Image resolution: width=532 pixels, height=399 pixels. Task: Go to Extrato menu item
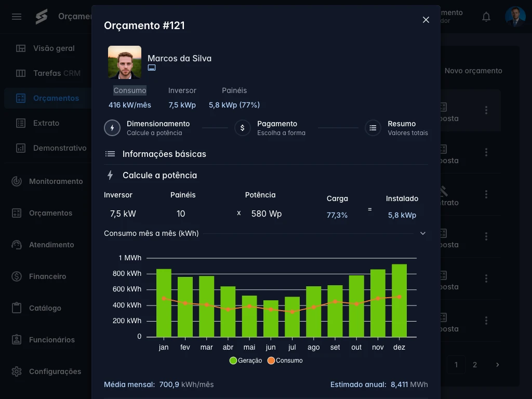(46, 123)
